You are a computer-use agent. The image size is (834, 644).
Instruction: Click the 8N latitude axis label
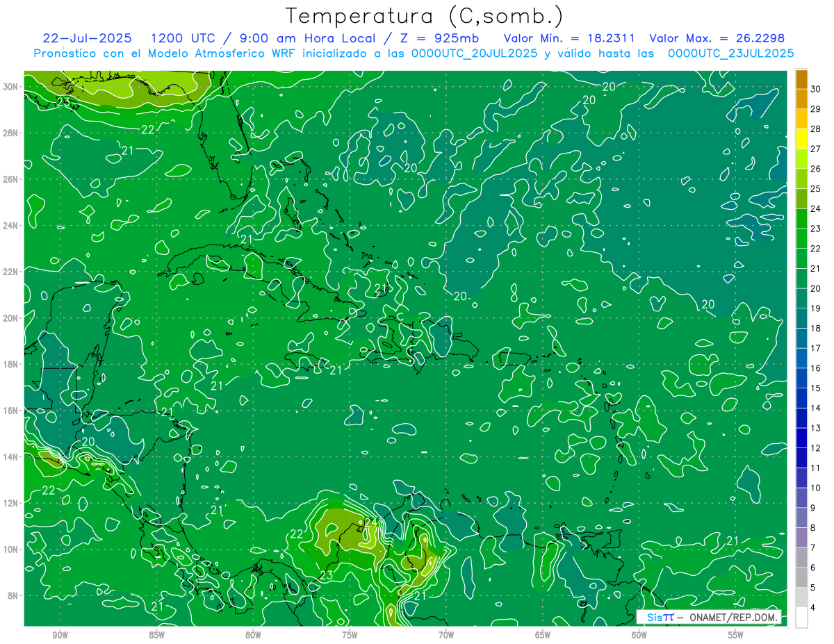click(14, 595)
